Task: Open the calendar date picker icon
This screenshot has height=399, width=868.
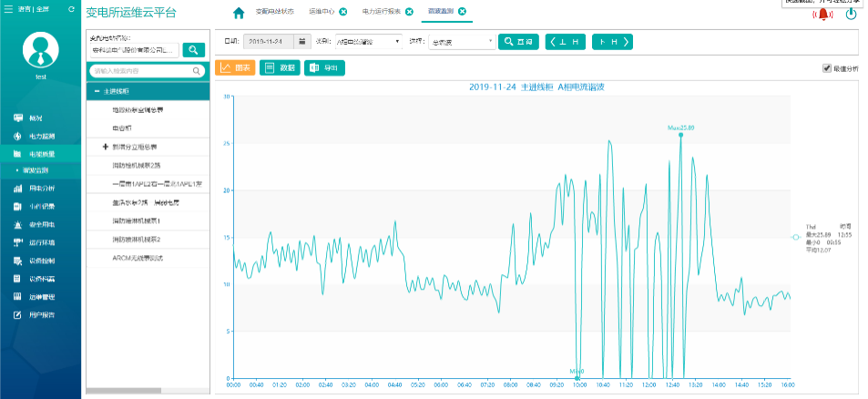Action: pyautogui.click(x=301, y=42)
